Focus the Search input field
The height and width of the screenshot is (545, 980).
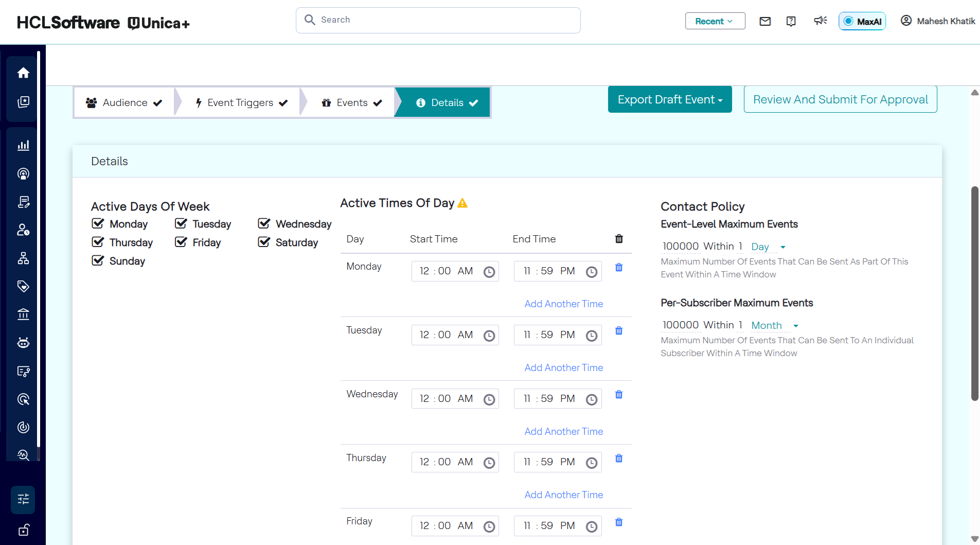coord(438,20)
